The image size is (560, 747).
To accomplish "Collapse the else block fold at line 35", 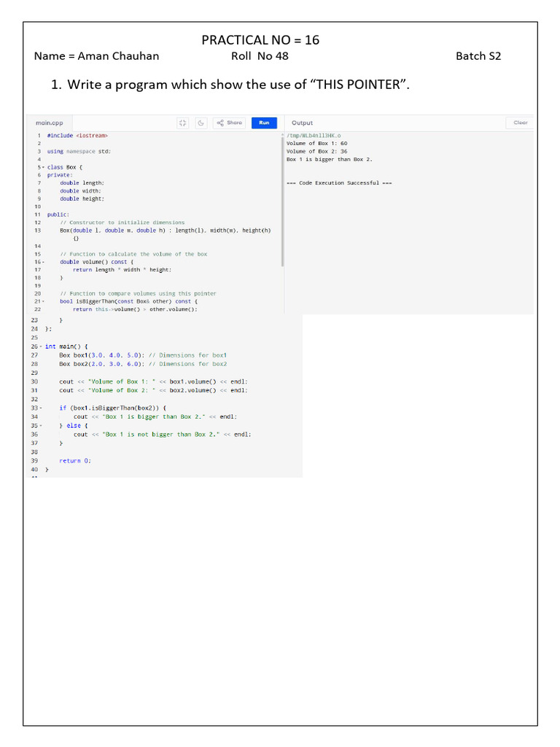I will click(42, 425).
